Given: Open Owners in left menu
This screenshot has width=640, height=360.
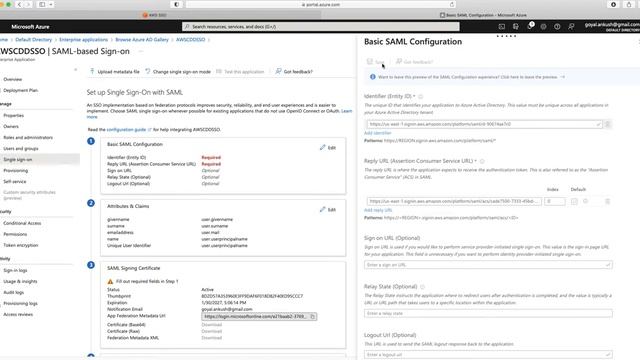Looking at the screenshot, I should tap(11, 127).
